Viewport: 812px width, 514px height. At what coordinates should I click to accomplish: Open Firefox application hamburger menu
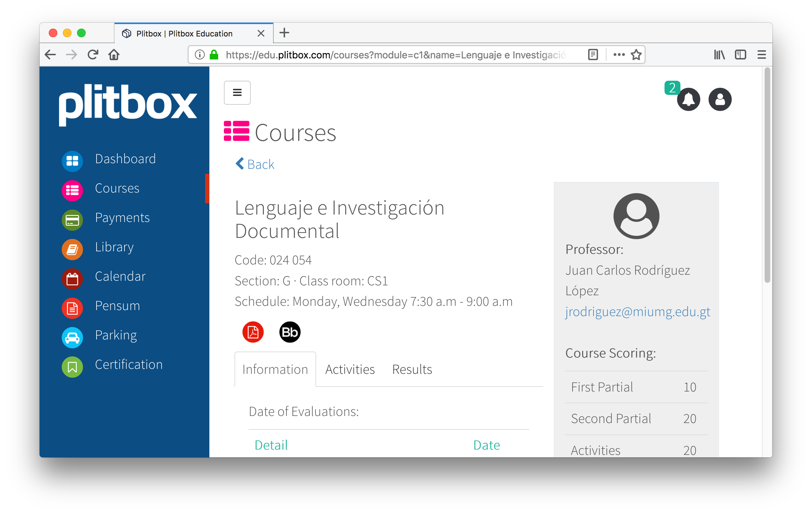pos(761,55)
